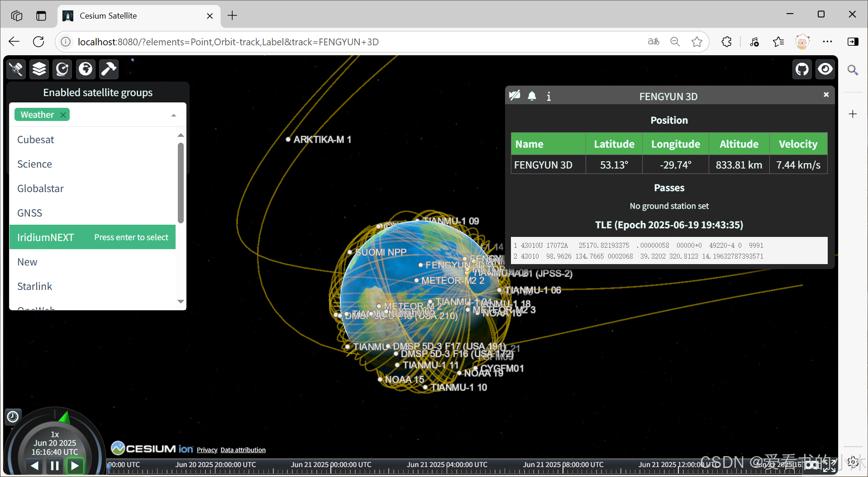Open a new browser tab

pyautogui.click(x=232, y=15)
